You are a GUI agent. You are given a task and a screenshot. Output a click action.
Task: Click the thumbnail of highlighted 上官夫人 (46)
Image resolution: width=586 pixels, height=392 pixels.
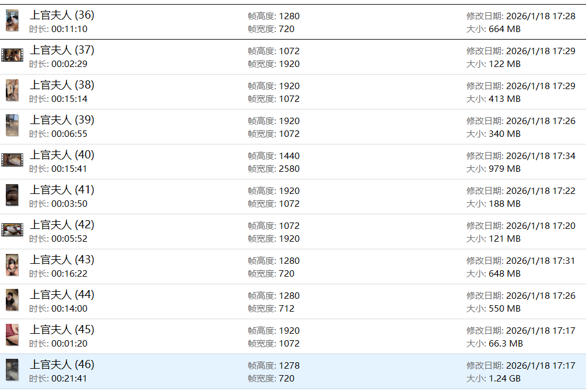(12, 370)
